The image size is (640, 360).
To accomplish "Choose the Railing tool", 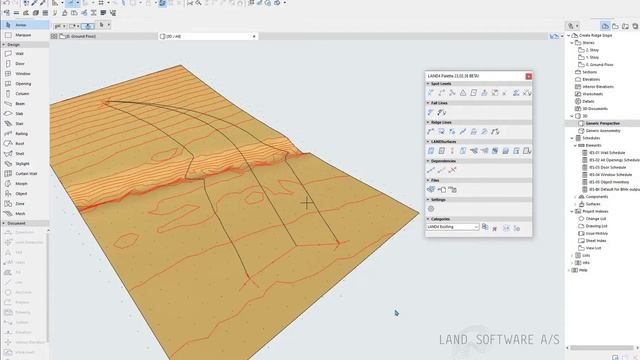I will [x=24, y=133].
